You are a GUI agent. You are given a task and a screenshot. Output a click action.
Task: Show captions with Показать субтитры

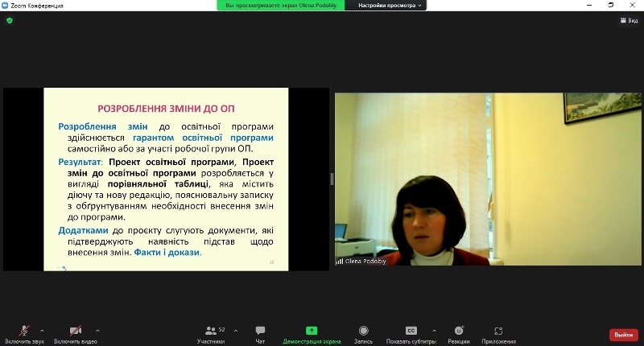411,335
